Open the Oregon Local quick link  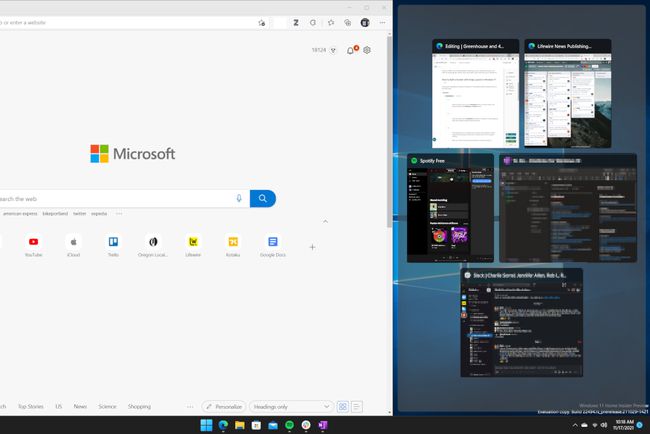tap(153, 246)
